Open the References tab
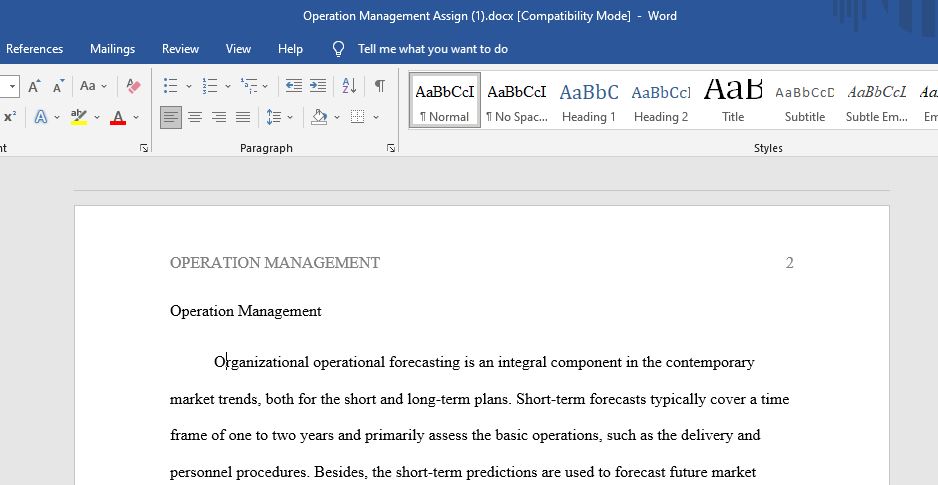The width and height of the screenshot is (938, 485). coord(34,49)
